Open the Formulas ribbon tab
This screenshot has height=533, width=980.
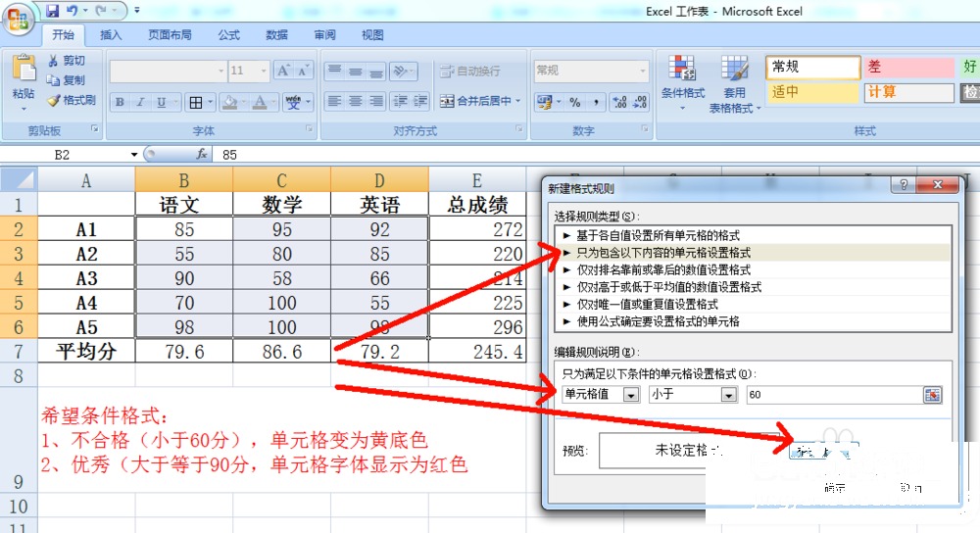point(228,35)
